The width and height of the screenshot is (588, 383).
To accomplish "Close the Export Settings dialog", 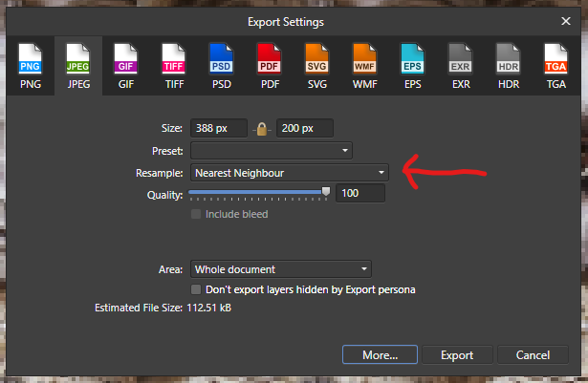I will click(x=566, y=21).
